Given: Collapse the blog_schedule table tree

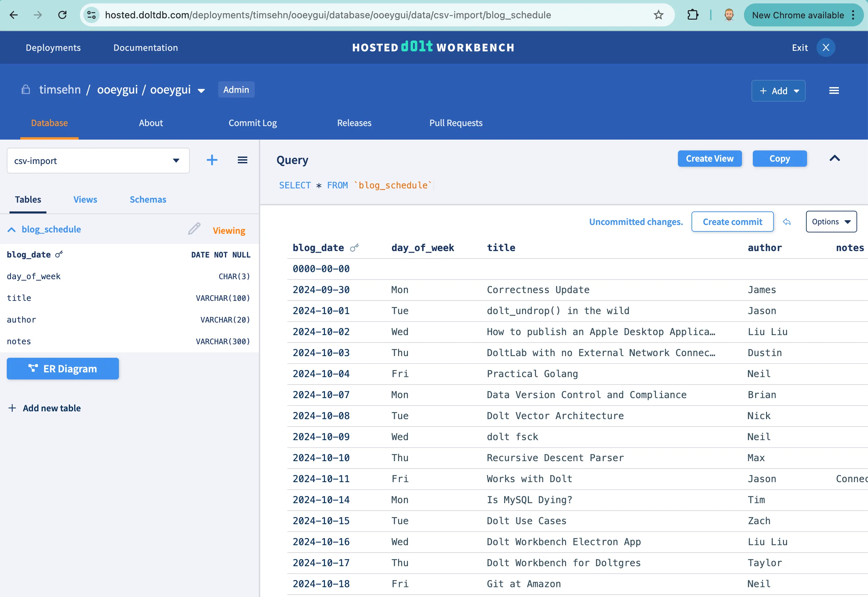Looking at the screenshot, I should point(12,230).
